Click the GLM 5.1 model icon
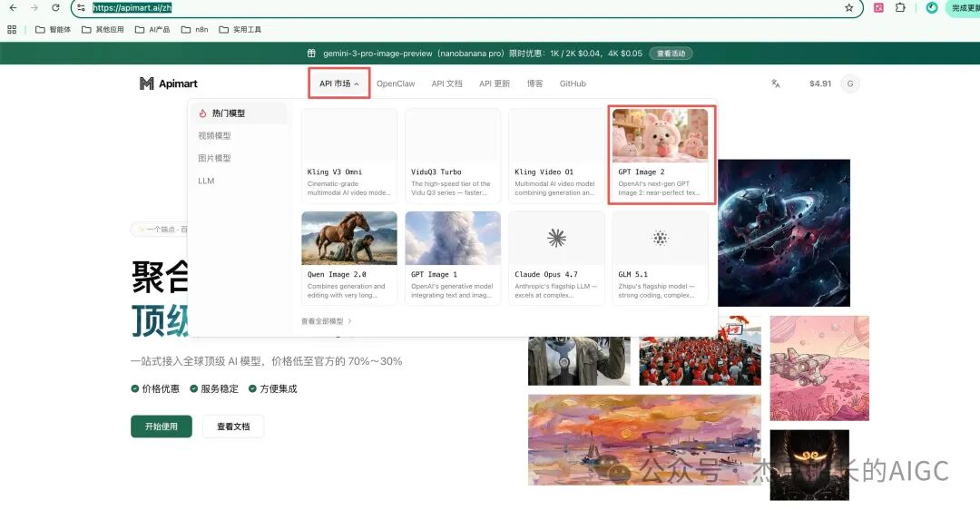The image size is (980, 510). click(660, 238)
